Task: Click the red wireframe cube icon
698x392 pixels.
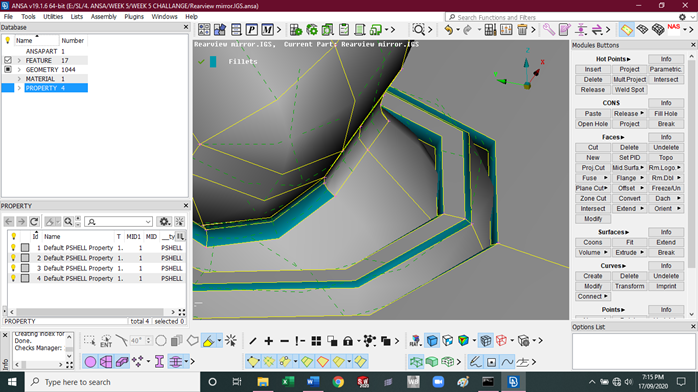Action: 501,341
